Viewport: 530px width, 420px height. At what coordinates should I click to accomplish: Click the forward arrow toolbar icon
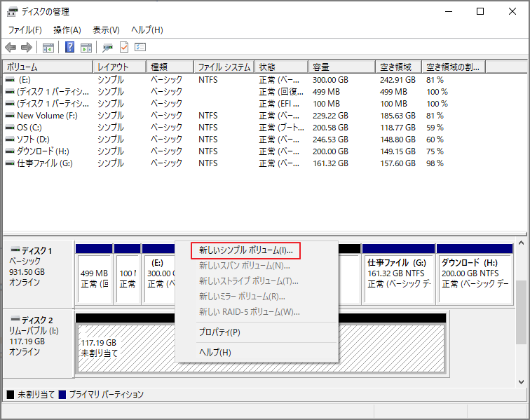click(x=27, y=48)
